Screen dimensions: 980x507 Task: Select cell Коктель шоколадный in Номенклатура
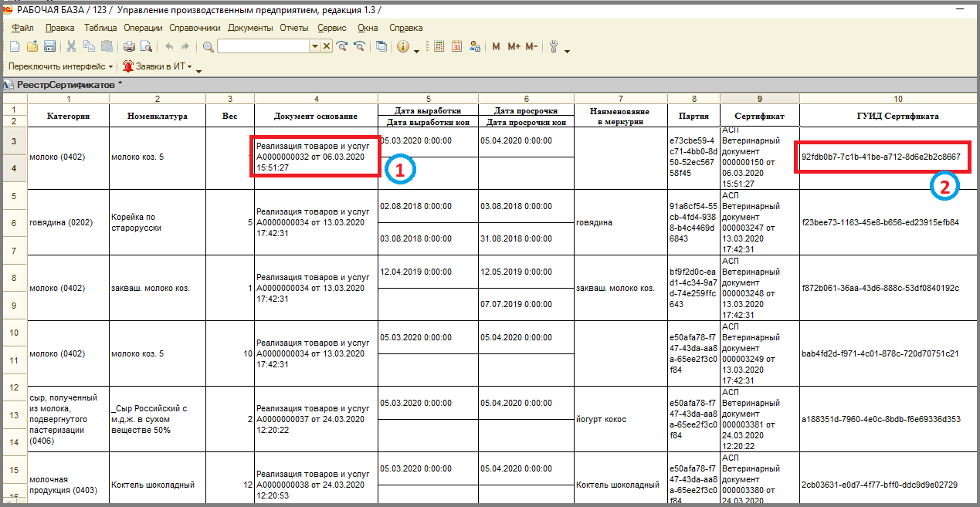point(158,485)
